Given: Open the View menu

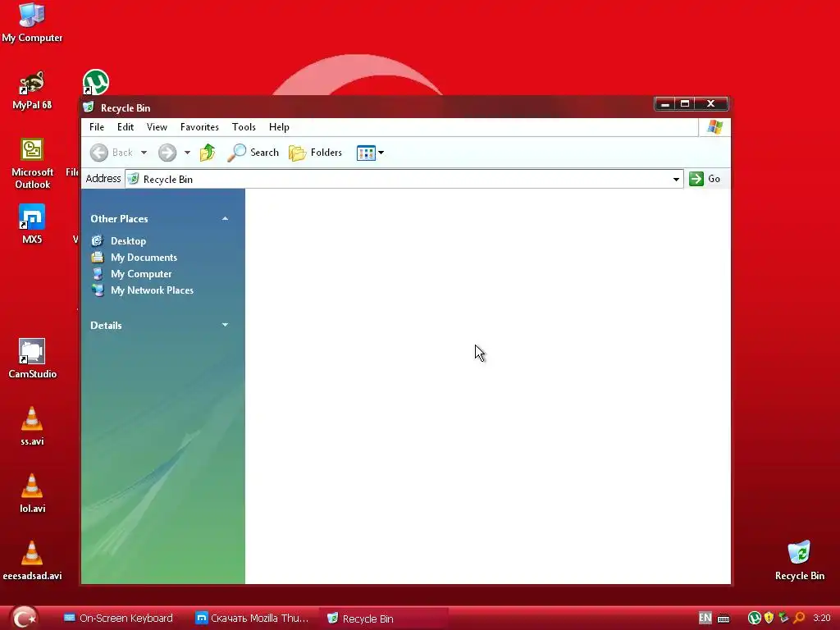Looking at the screenshot, I should 157,127.
